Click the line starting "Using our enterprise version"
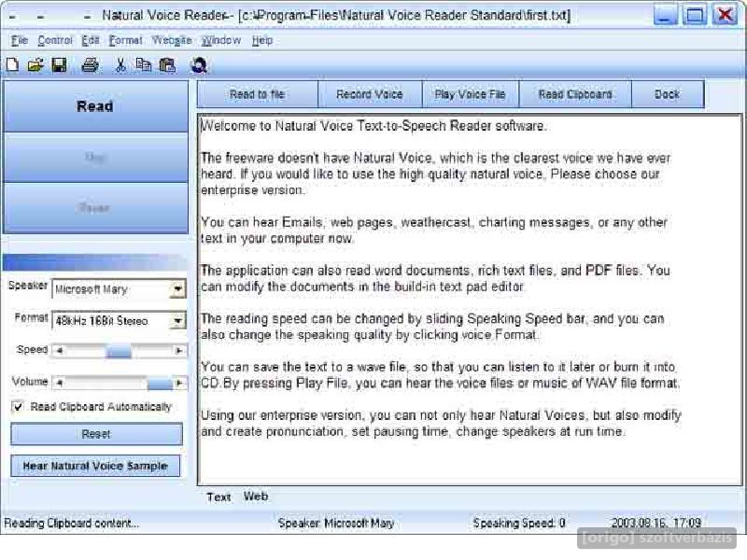The image size is (747, 560). tap(441, 415)
